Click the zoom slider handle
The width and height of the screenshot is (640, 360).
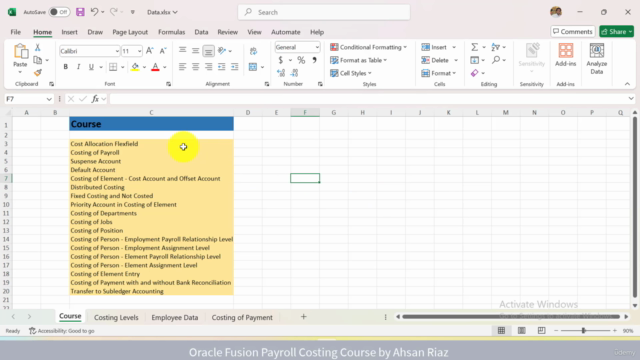[584, 331]
